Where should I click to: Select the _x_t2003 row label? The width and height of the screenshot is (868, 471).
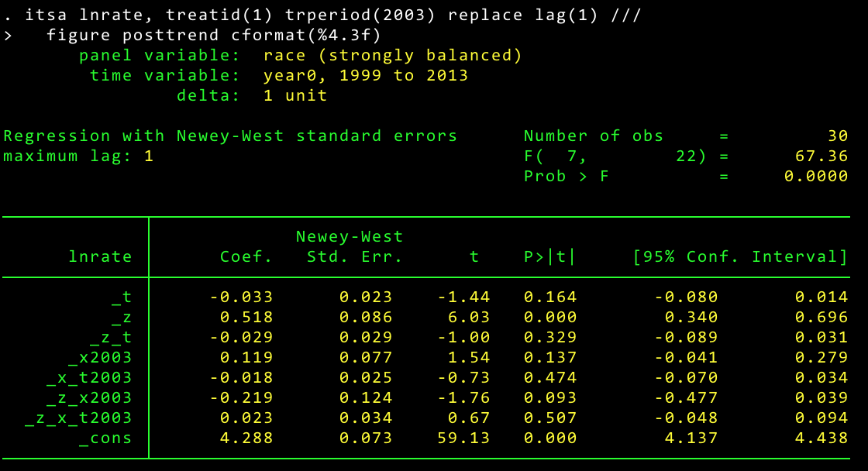click(x=89, y=377)
